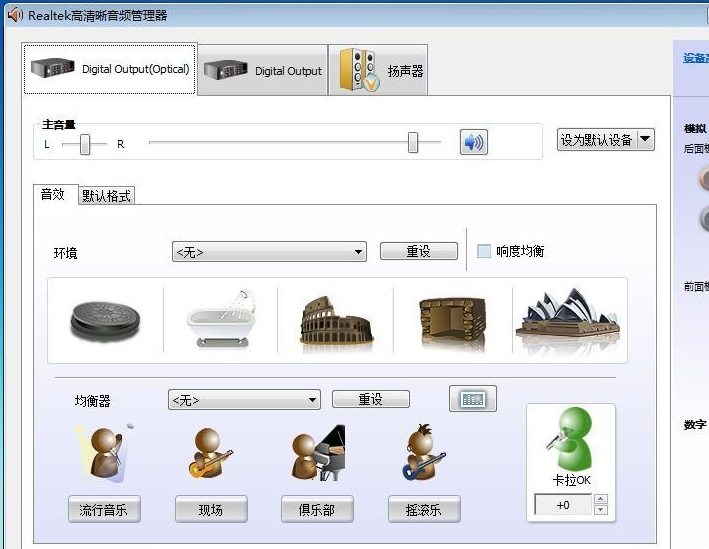Screen dimensions: 709x549
Task: Switch to the Digital Output tab
Action: (264, 70)
